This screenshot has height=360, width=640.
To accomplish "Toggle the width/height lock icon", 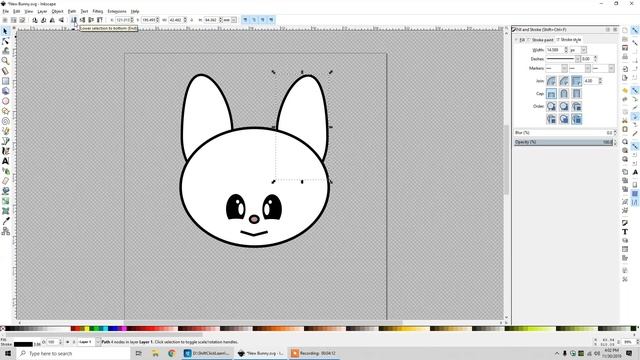I will (191, 20).
